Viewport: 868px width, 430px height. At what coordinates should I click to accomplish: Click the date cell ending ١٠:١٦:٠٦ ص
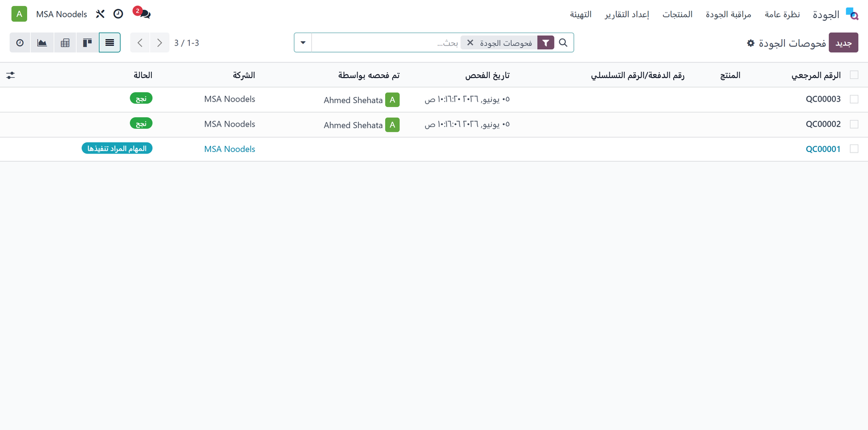click(x=467, y=124)
